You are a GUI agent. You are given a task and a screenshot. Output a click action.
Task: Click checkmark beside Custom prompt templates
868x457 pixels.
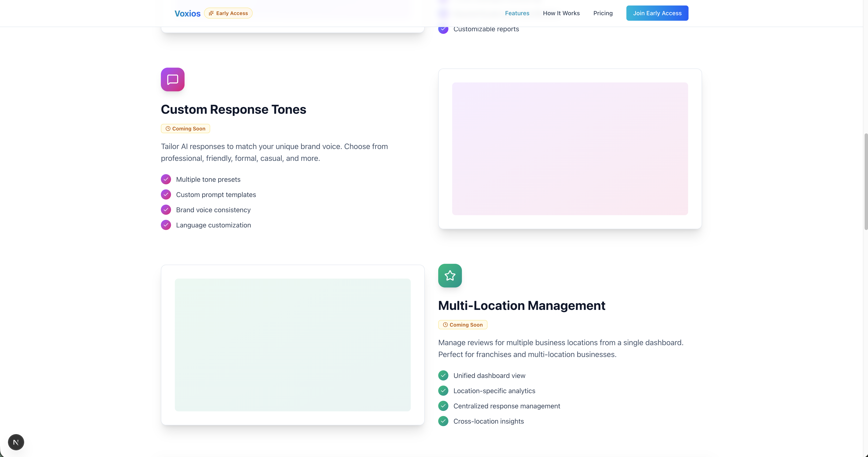(166, 194)
